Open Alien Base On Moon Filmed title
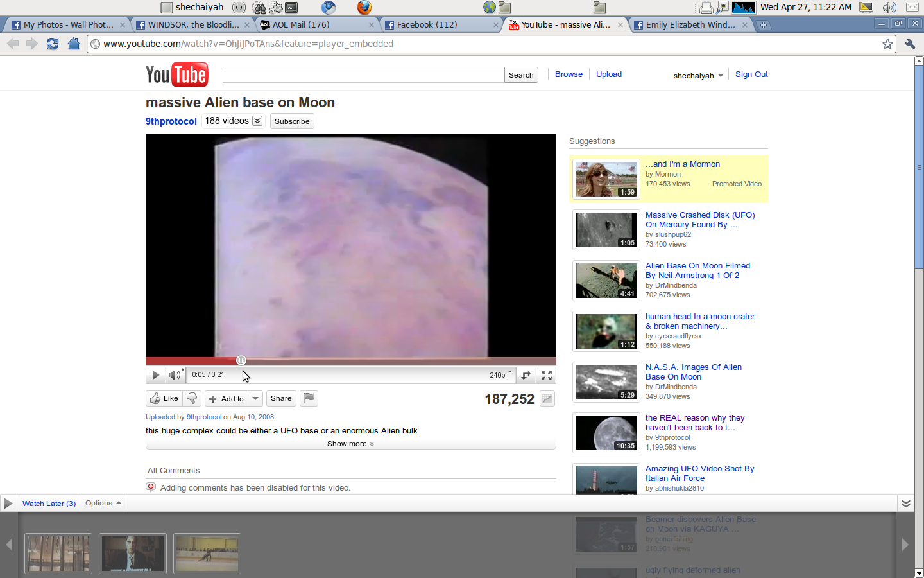 (x=697, y=270)
